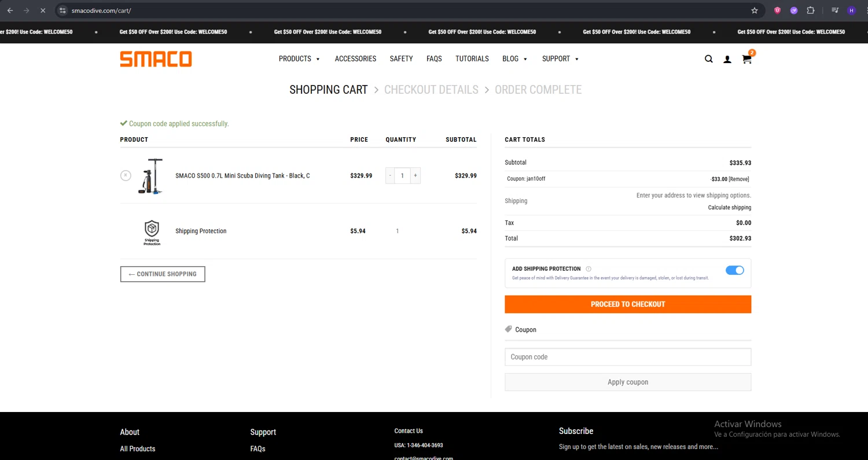Image resolution: width=868 pixels, height=460 pixels.
Task: Open the purple round extension icon
Action: point(794,10)
